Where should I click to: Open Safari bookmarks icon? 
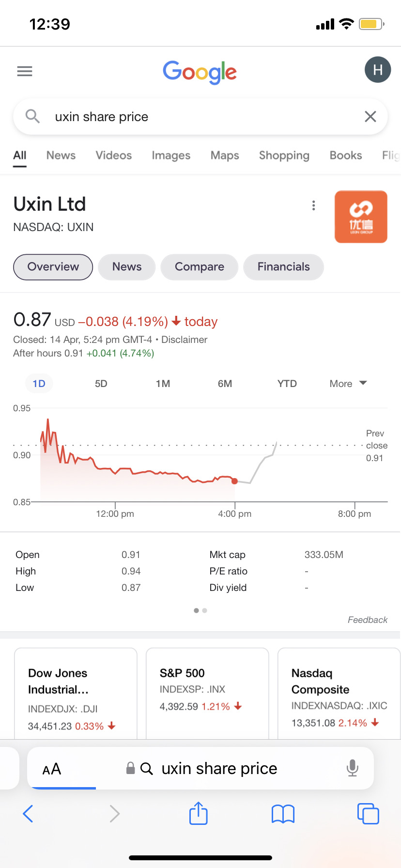pos(283,814)
